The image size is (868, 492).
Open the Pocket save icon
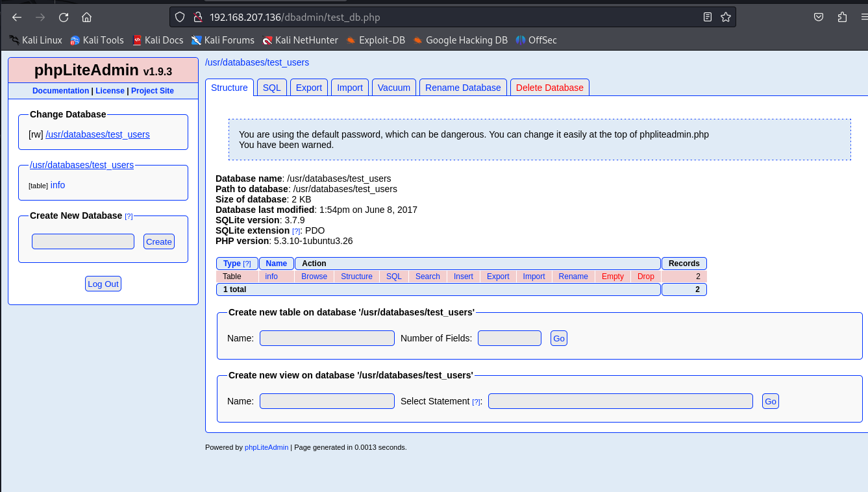pyautogui.click(x=819, y=18)
